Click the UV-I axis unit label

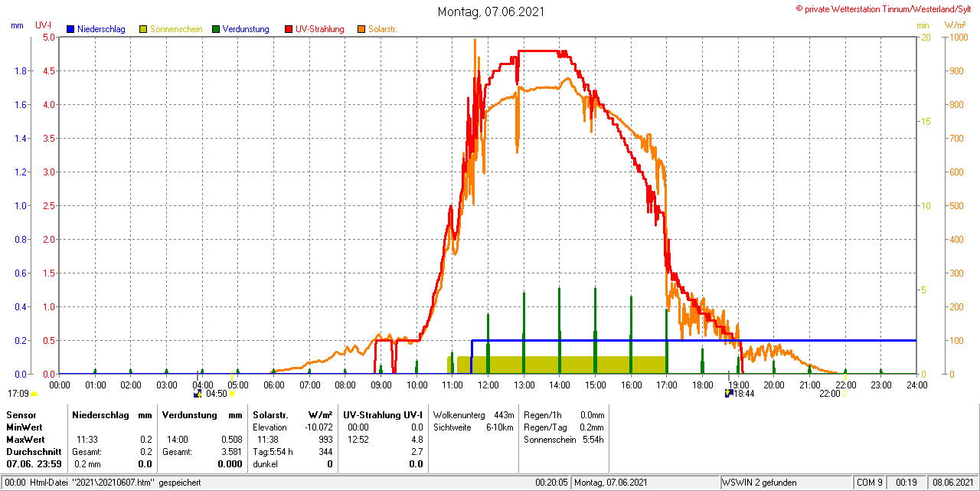tap(44, 25)
